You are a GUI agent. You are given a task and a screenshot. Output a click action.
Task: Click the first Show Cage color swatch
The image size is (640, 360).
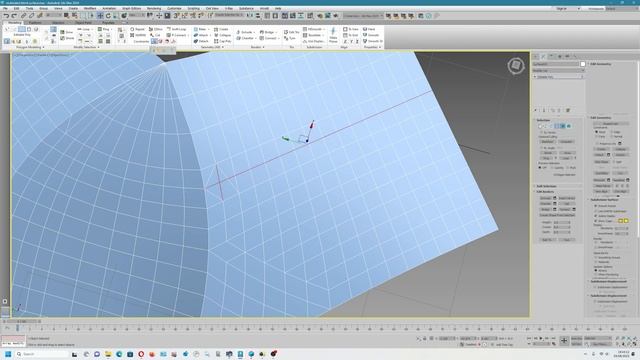620,221
